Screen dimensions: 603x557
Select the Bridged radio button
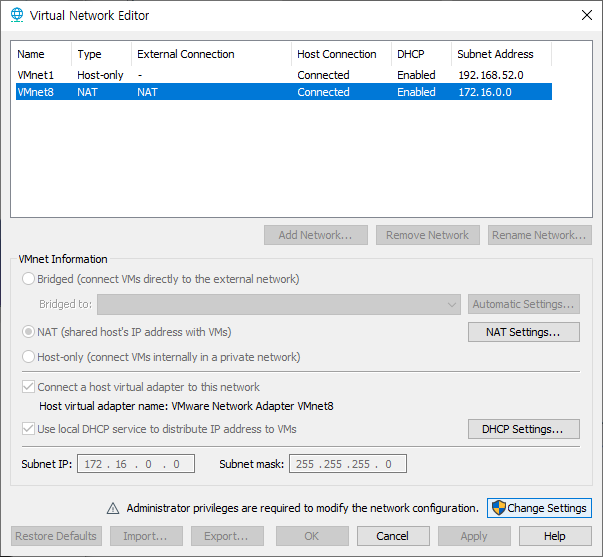[x=28, y=278]
